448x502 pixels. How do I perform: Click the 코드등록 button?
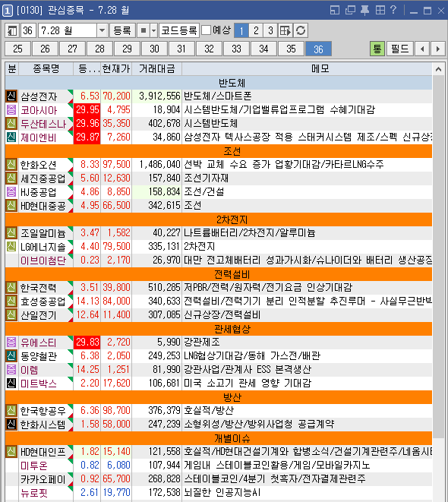pyautogui.click(x=179, y=30)
